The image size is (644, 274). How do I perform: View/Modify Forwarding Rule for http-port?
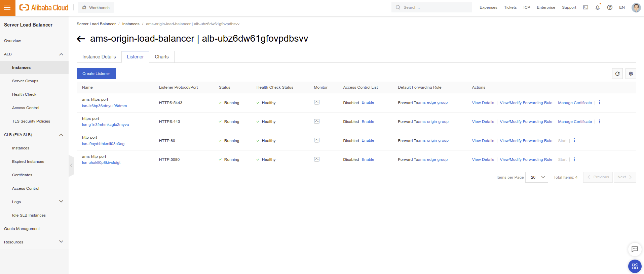click(526, 141)
